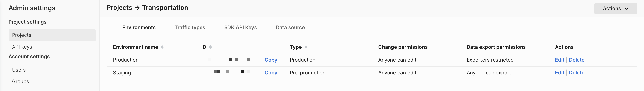Screen dimensions: 644x91
Task: Go to API keys in sidebar
Action: pyautogui.click(x=22, y=47)
